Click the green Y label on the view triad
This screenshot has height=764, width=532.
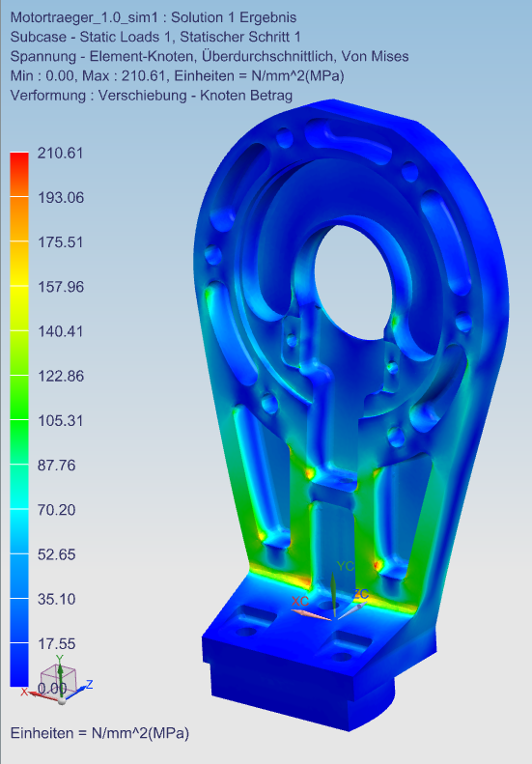(x=60, y=660)
